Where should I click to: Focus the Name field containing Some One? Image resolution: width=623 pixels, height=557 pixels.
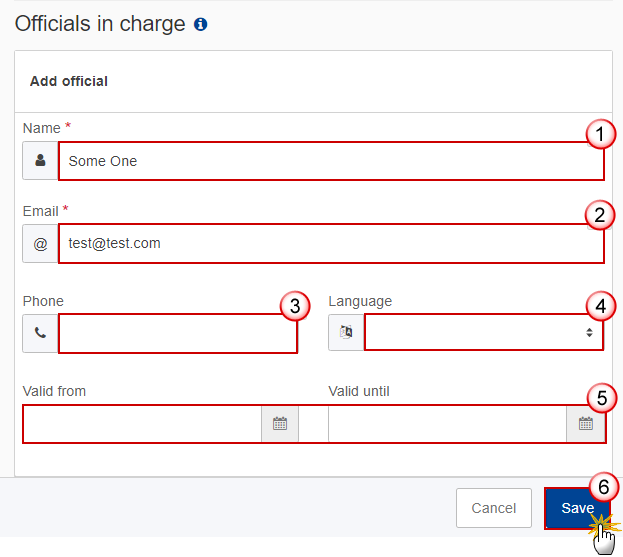pyautogui.click(x=320, y=161)
